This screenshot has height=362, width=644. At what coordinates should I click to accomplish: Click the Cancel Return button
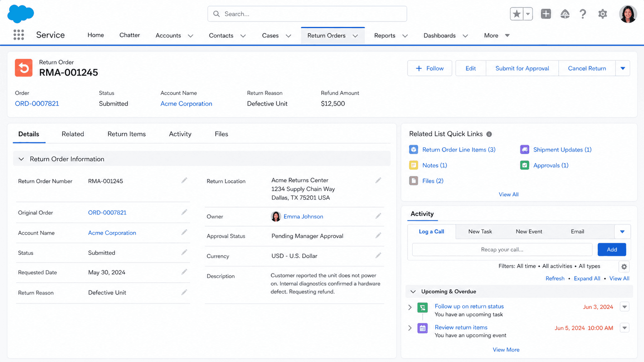(x=587, y=68)
